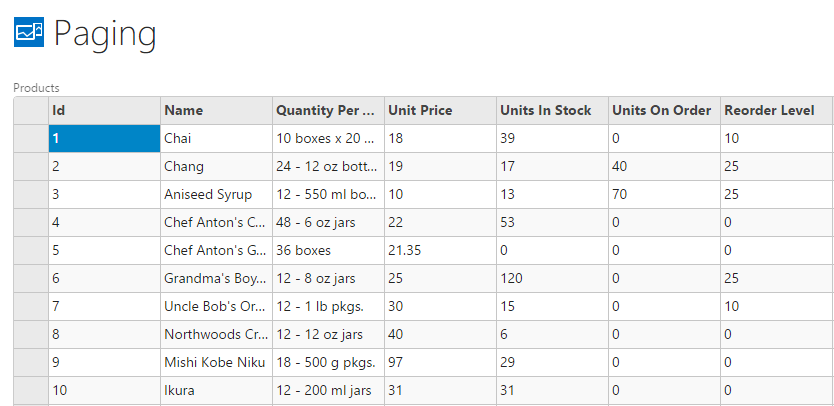Click the Paging app icon
Image resolution: width=834 pixels, height=406 pixels.
(x=28, y=32)
